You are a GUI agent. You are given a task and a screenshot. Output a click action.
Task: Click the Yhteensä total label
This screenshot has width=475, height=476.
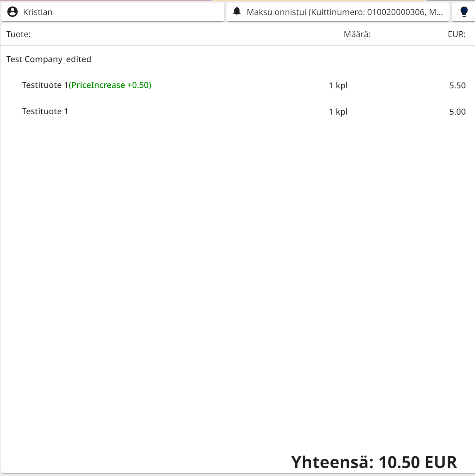coord(332,462)
